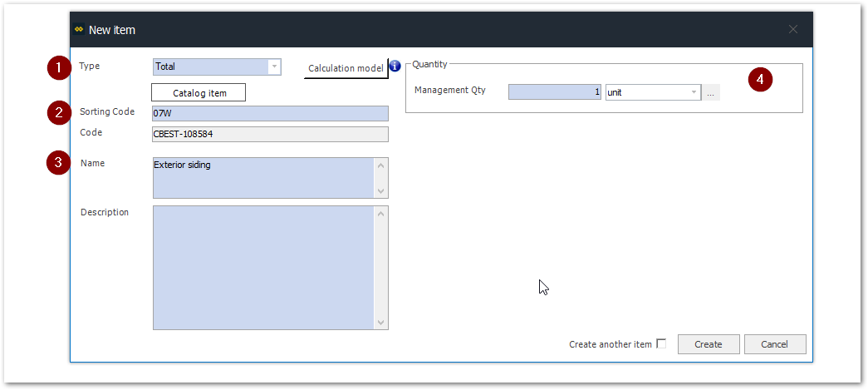Open the Type dropdown showing Total

(x=274, y=67)
